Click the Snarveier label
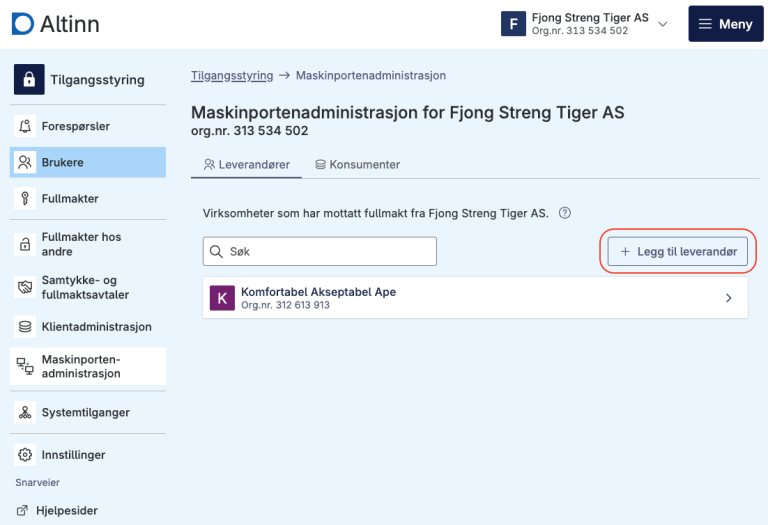 tap(37, 482)
